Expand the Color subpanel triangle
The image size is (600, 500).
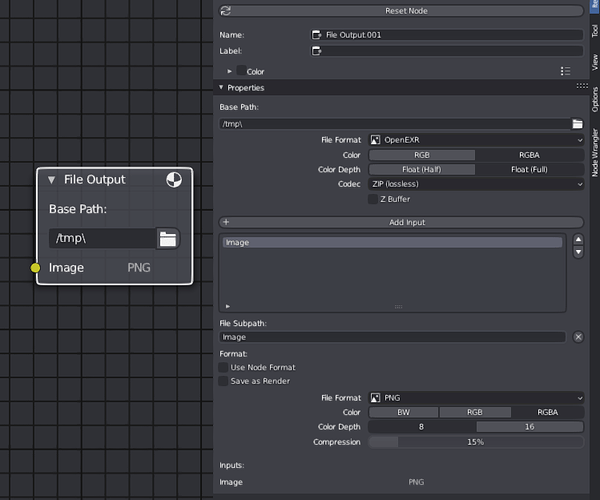(x=229, y=72)
